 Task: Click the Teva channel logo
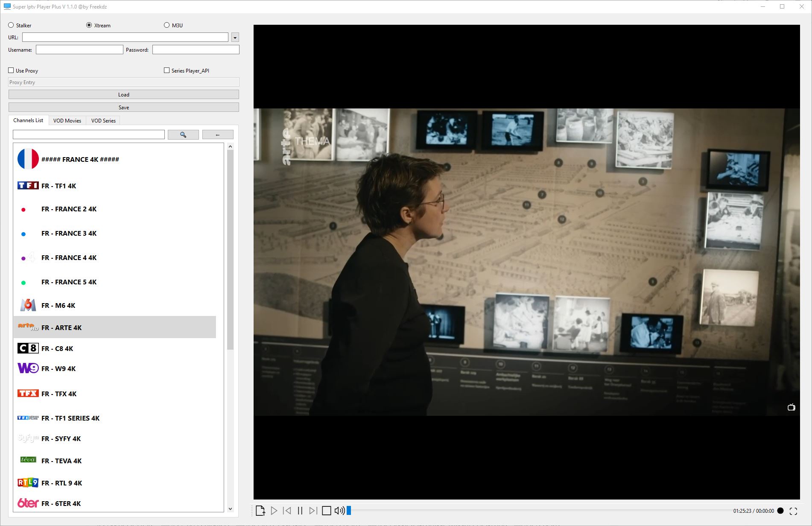(x=28, y=459)
